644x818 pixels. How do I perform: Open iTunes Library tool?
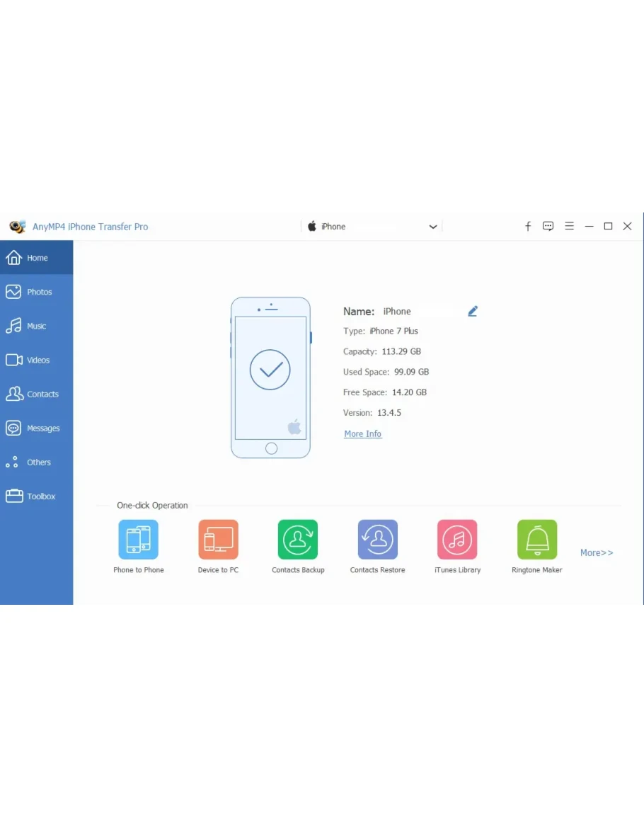coord(457,540)
